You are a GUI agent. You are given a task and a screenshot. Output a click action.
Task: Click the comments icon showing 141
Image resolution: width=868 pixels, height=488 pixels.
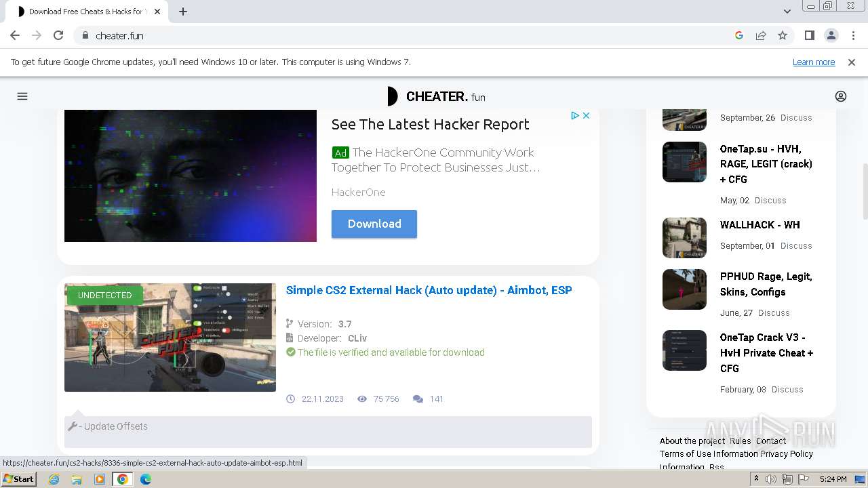coord(418,399)
